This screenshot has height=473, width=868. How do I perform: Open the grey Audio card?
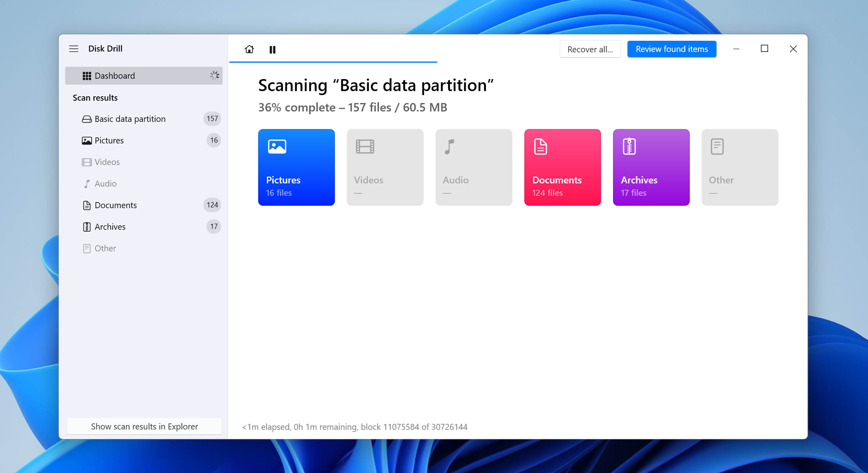point(474,167)
